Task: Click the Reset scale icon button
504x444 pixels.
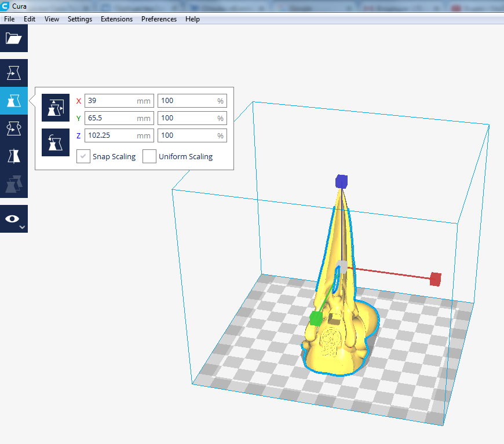Action: pos(56,108)
